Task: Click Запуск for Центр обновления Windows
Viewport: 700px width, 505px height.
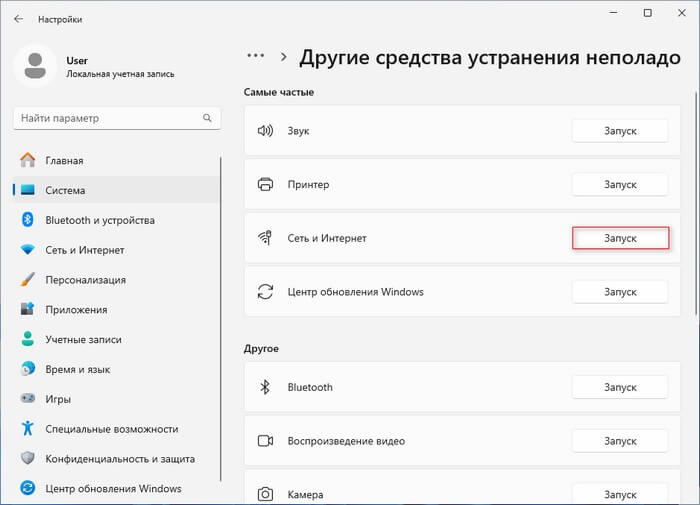Action: pos(620,292)
